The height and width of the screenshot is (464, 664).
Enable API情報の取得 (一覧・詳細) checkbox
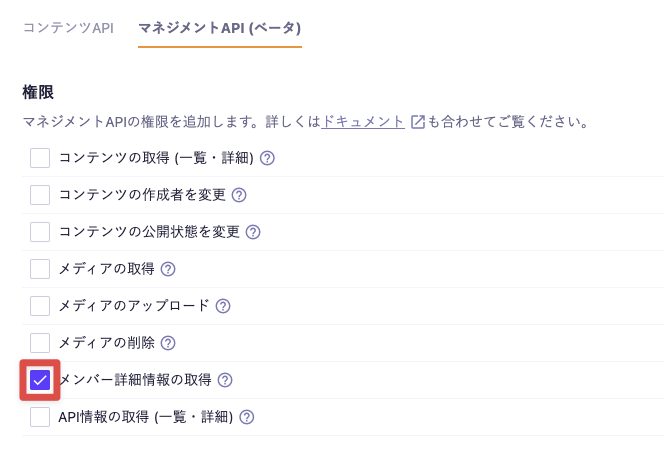[40, 417]
